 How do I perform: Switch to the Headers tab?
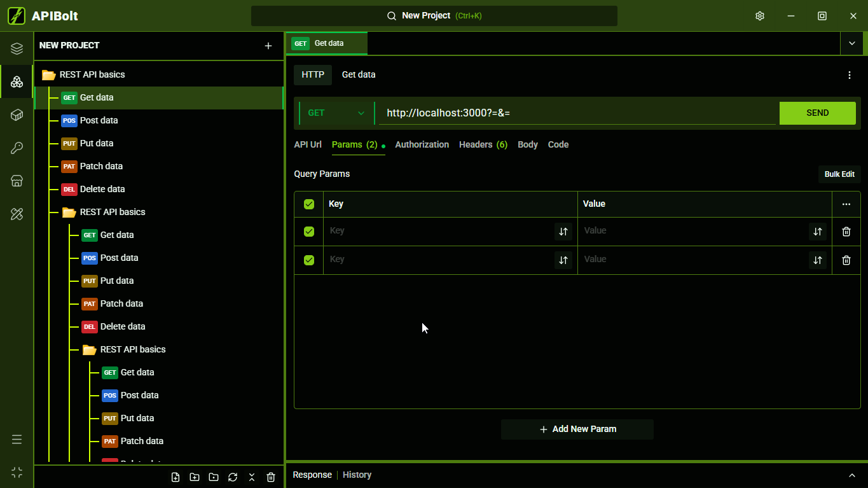coord(483,144)
